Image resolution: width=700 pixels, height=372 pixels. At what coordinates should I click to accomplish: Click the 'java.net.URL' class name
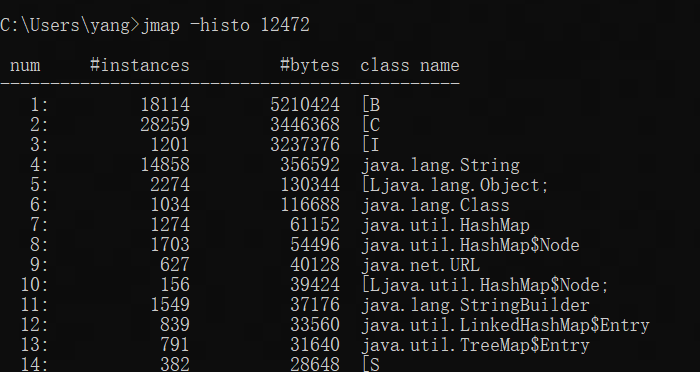(421, 265)
